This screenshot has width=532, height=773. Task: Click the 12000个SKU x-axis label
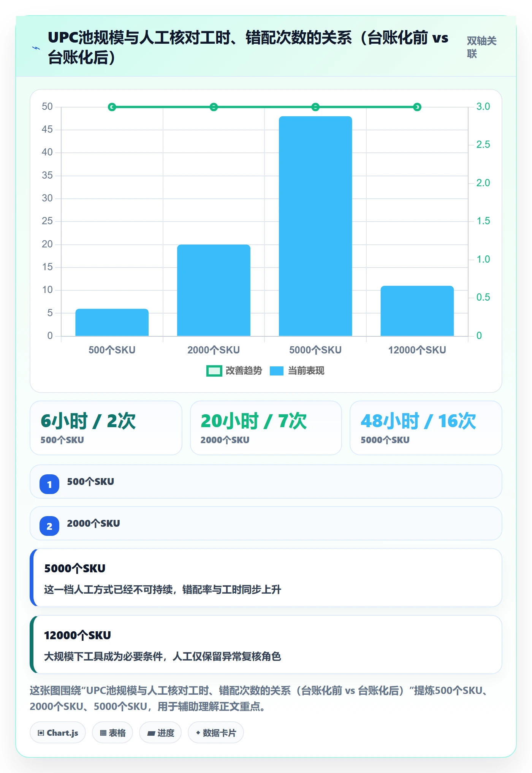(417, 350)
